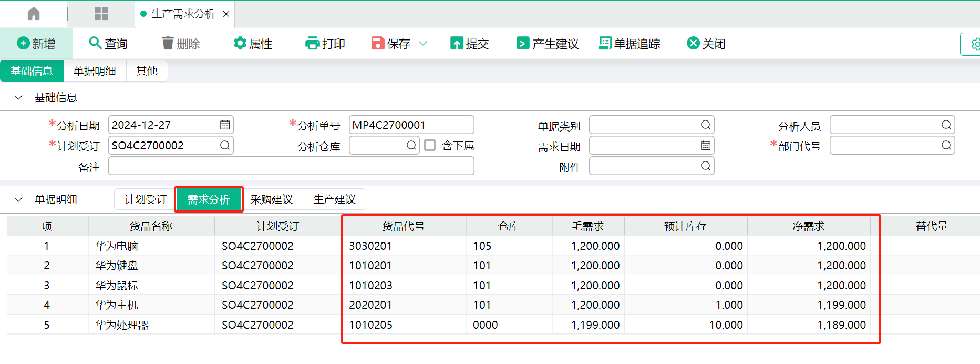Click the 分析日期 input field
This screenshot has width=980, height=364.
[x=171, y=125]
